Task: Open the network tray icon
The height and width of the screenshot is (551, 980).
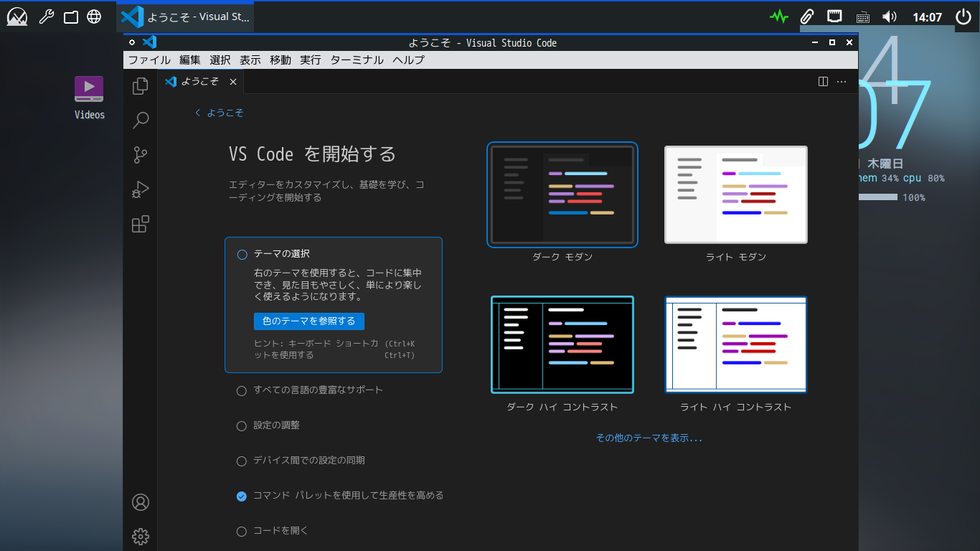Action: pos(834,17)
